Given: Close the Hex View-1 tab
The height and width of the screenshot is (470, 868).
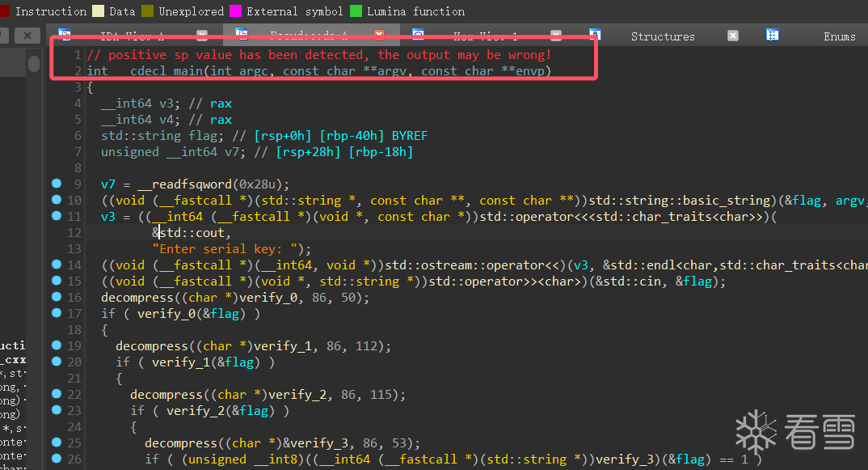Looking at the screenshot, I should (x=556, y=36).
